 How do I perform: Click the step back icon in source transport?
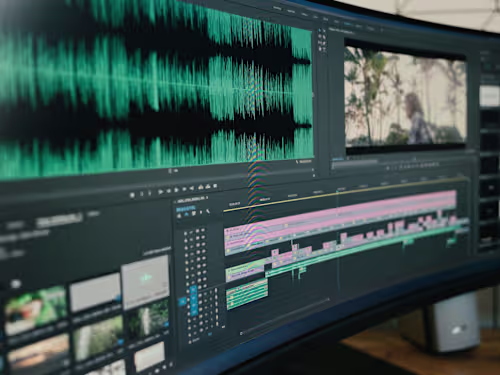(x=168, y=191)
